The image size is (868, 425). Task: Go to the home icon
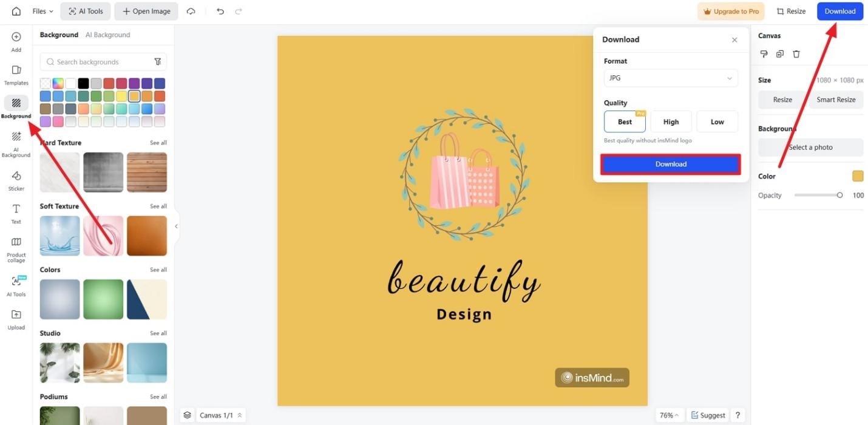[x=16, y=11]
